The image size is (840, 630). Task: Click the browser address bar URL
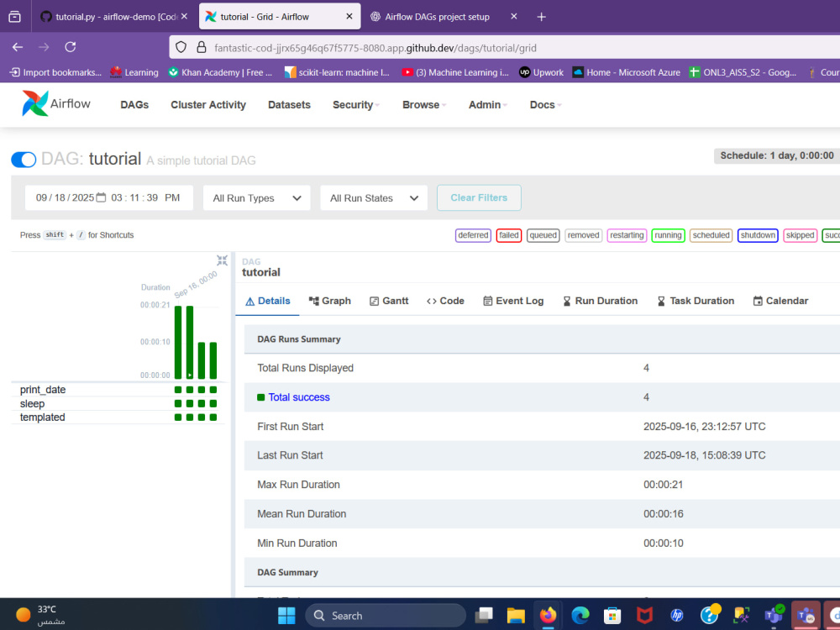[x=375, y=48]
